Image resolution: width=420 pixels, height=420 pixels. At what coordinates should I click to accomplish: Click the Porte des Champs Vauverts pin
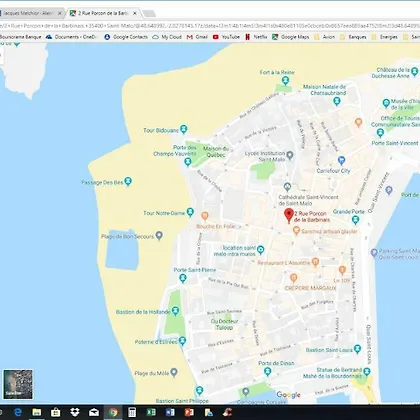pyautogui.click(x=188, y=162)
